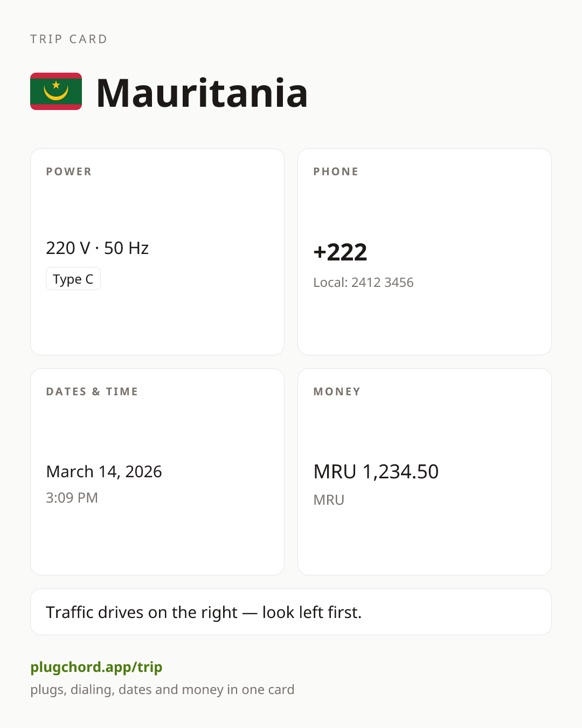Viewport: 582px width, 728px height.
Task: Select the traffic drives on right note
Action: point(291,612)
